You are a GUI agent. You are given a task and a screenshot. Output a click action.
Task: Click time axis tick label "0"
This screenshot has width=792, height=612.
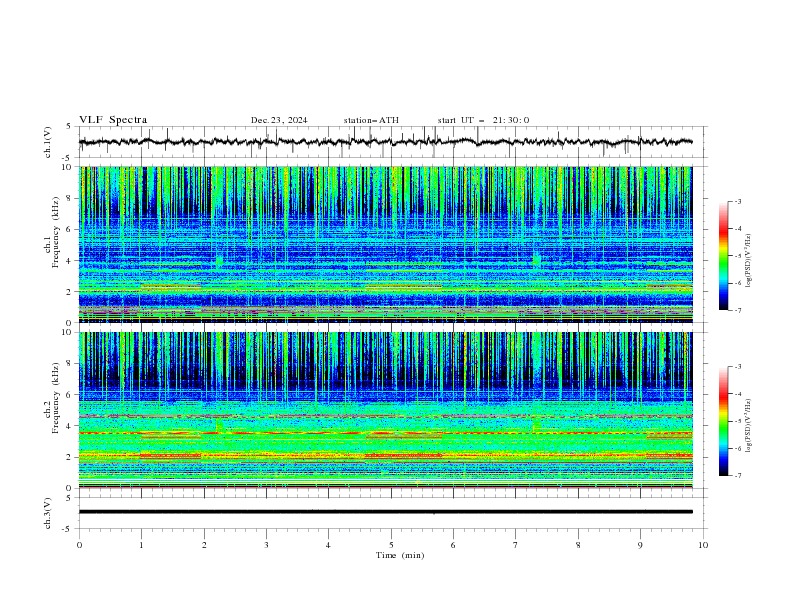(x=79, y=545)
